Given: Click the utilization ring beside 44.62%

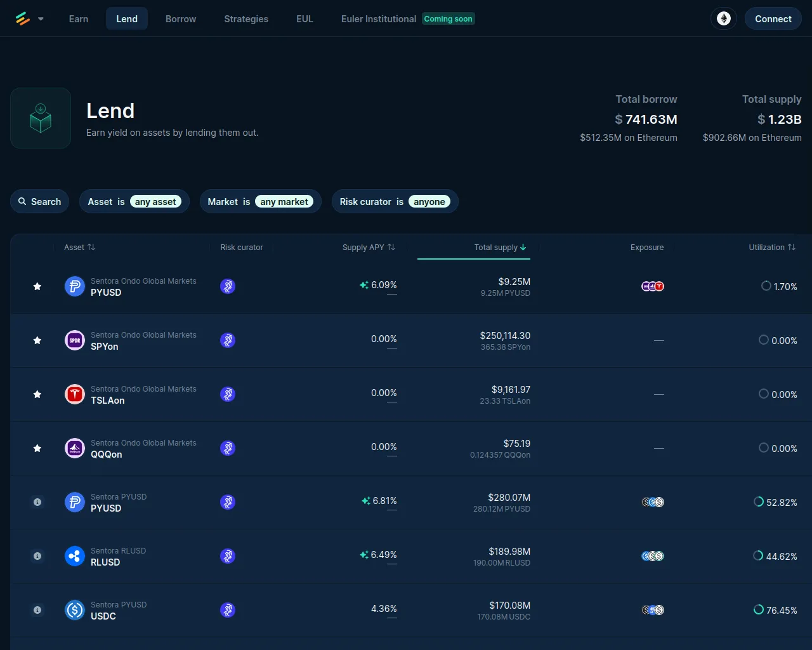Looking at the screenshot, I should (x=758, y=555).
